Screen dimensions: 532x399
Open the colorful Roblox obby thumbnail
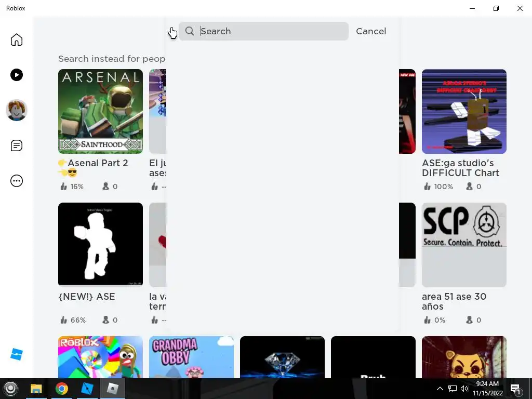[100, 357]
